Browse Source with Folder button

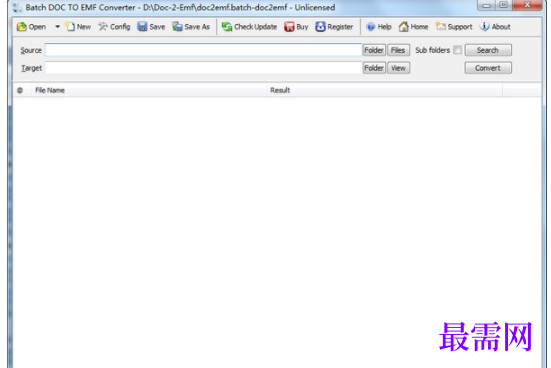tap(374, 50)
